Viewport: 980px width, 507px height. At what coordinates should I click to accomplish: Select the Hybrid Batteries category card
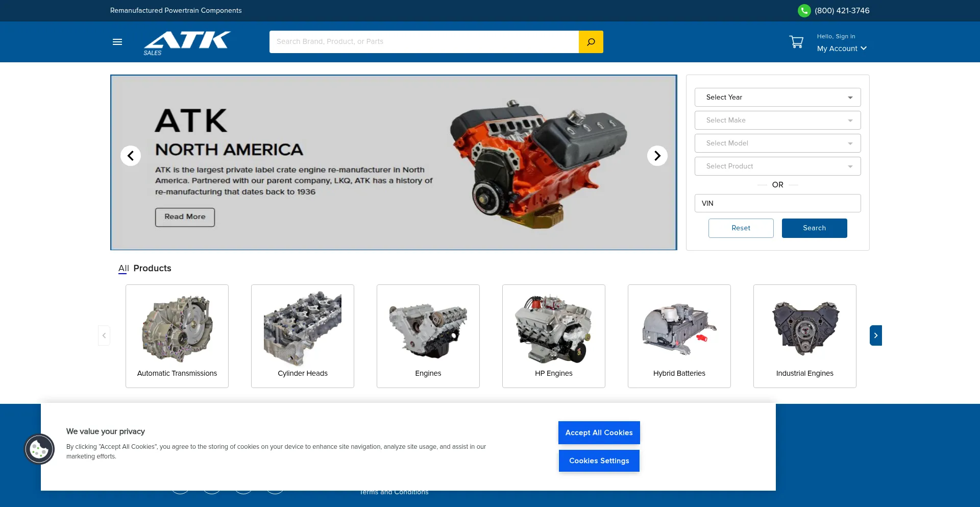pyautogui.click(x=679, y=336)
